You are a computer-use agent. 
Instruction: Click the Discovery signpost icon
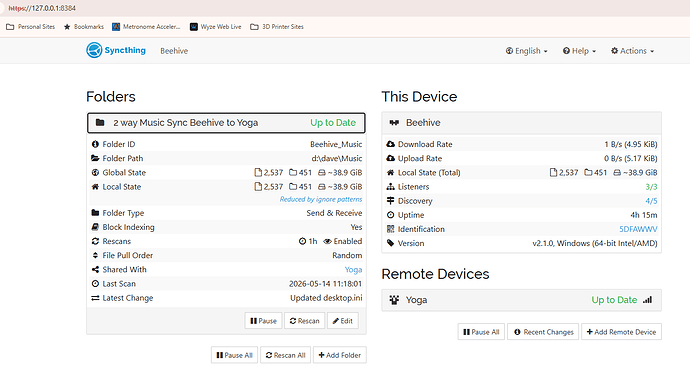tap(390, 201)
